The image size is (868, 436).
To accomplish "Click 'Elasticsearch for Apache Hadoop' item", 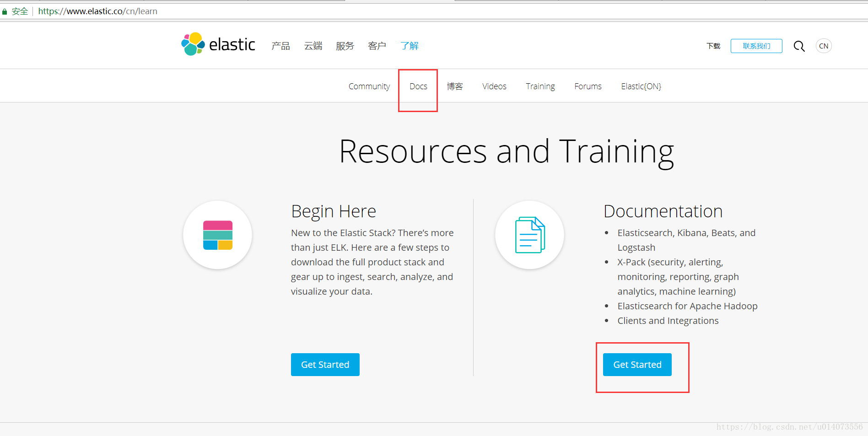I will 687,306.
